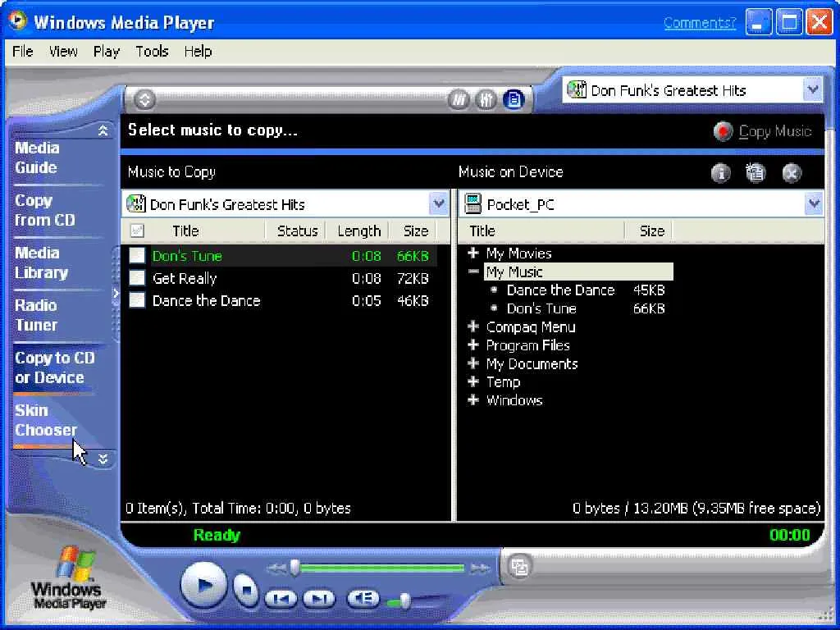Expand the My Movies folder
Image resolution: width=840 pixels, height=630 pixels.
pyautogui.click(x=473, y=253)
